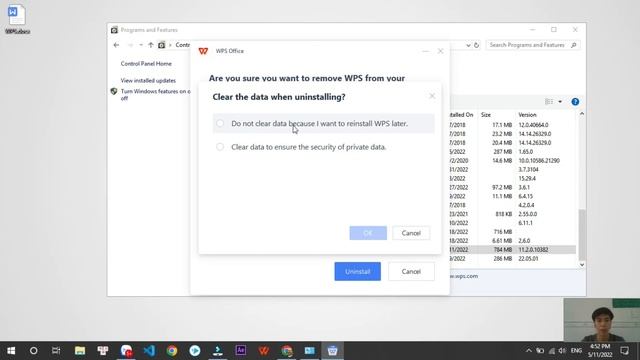This screenshot has height=360, width=640.
Task: Open Google Chrome from taskbar
Action: pyautogui.click(x=172, y=351)
